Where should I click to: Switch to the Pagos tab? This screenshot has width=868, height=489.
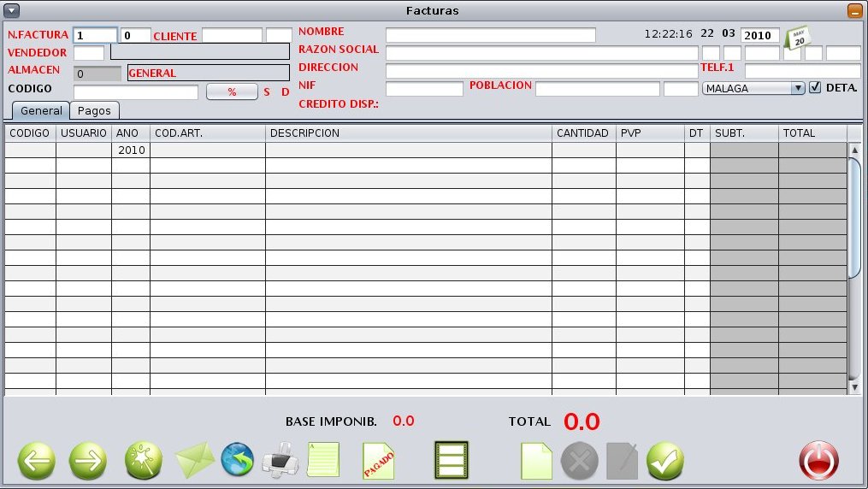click(94, 110)
